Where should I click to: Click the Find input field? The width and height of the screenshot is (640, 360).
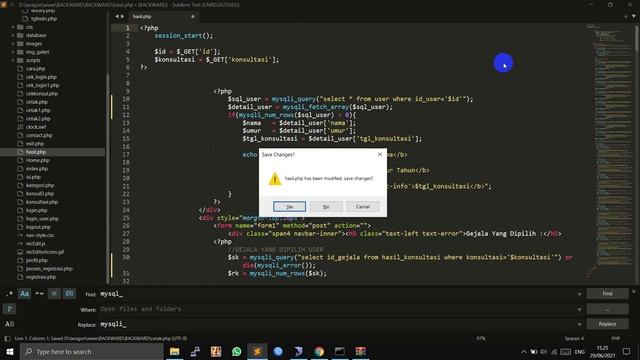pos(337,294)
